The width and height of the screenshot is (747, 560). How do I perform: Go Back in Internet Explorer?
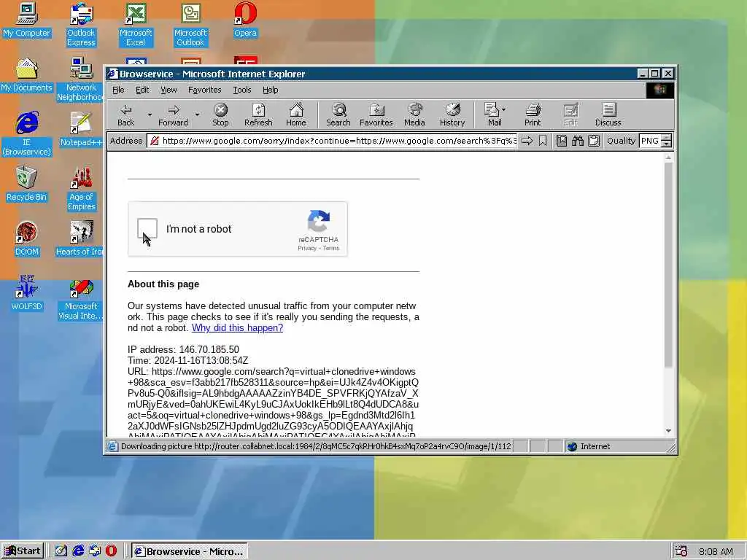point(125,115)
